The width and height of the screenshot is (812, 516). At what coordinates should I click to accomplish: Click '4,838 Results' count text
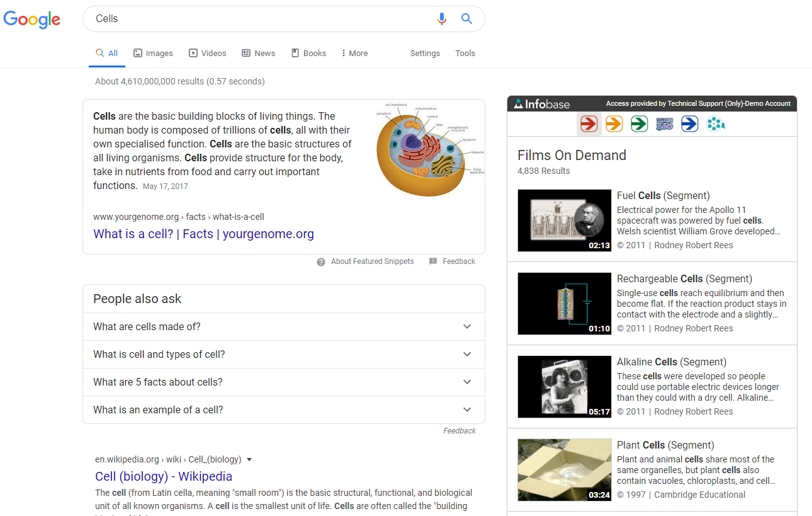pos(544,171)
